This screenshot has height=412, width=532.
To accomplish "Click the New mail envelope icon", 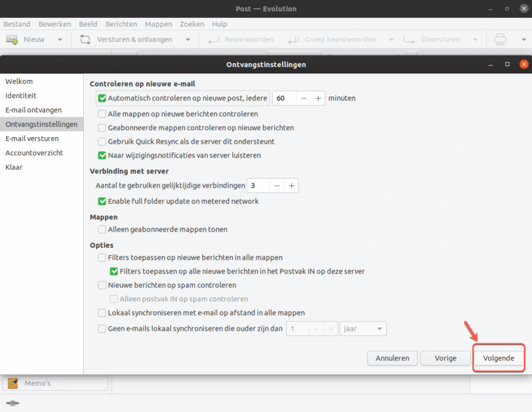I will [12, 39].
